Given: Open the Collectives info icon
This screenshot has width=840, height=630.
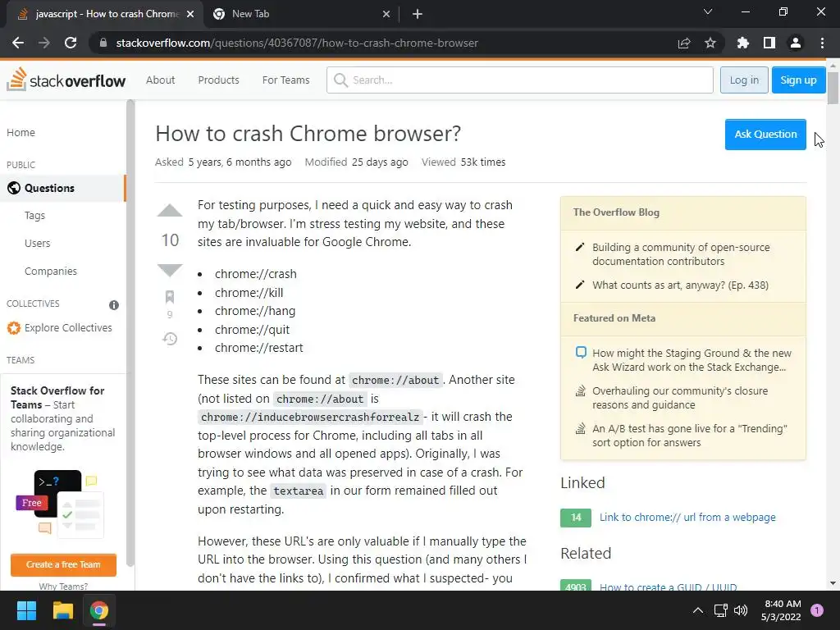Looking at the screenshot, I should click(x=113, y=305).
